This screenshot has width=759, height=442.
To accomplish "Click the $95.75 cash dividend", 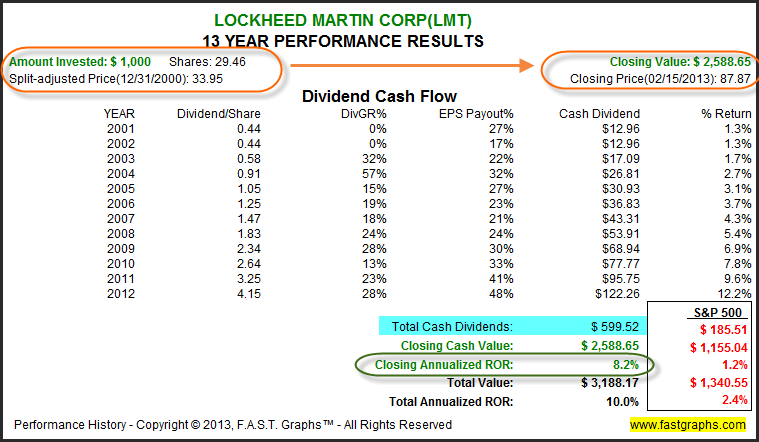I will (621, 279).
